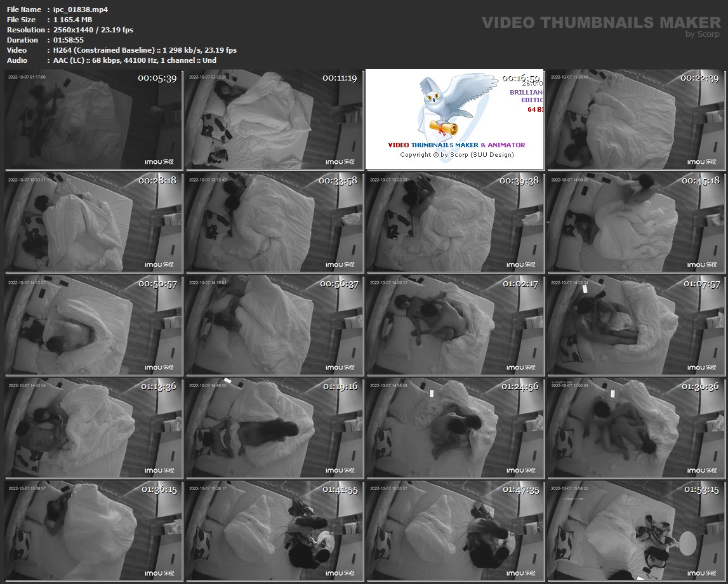Screen dimensions: 728x584
Task: Choose the thumbnail at 00:28:18
Action: click(94, 222)
